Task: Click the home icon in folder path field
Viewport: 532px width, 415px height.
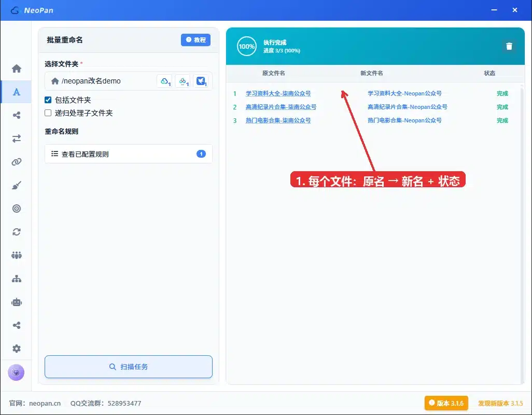Action: pos(55,81)
